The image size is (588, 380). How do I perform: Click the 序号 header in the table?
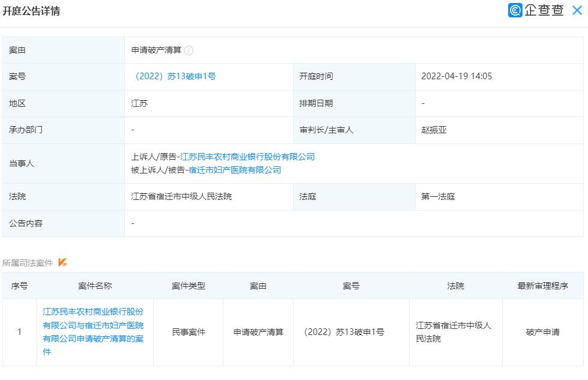click(20, 286)
